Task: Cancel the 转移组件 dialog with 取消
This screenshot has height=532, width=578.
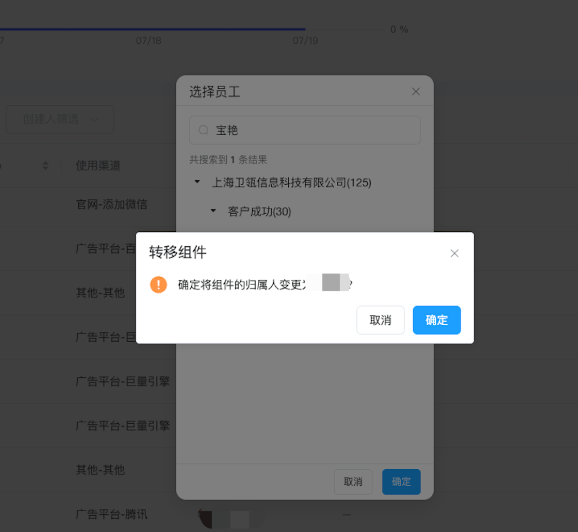Action: (x=380, y=320)
